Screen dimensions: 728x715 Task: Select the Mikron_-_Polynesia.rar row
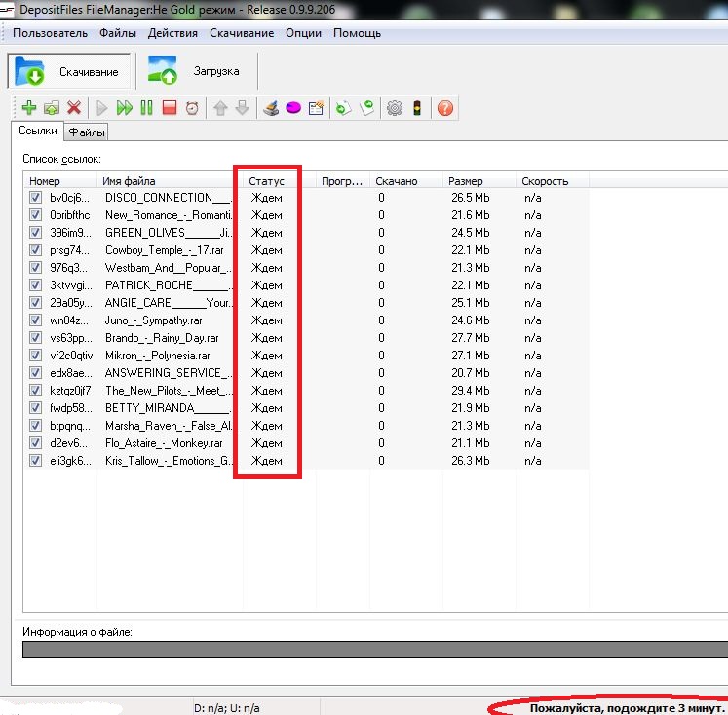(x=162, y=356)
